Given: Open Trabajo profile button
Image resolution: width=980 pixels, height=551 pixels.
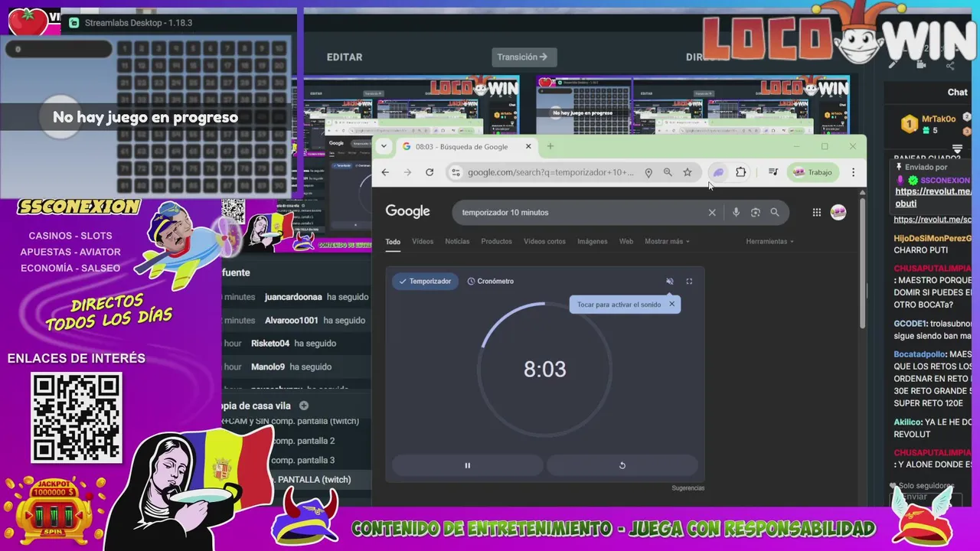Looking at the screenshot, I should (x=813, y=172).
